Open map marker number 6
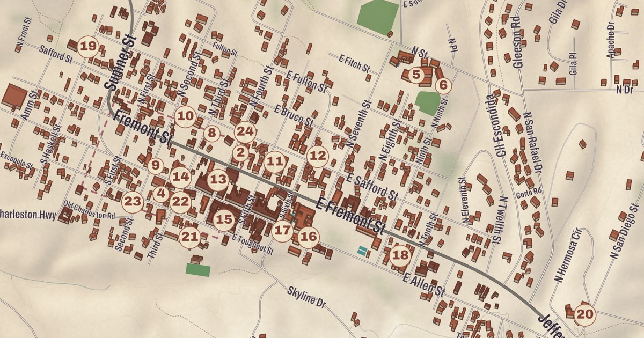The width and height of the screenshot is (644, 338). (x=443, y=85)
